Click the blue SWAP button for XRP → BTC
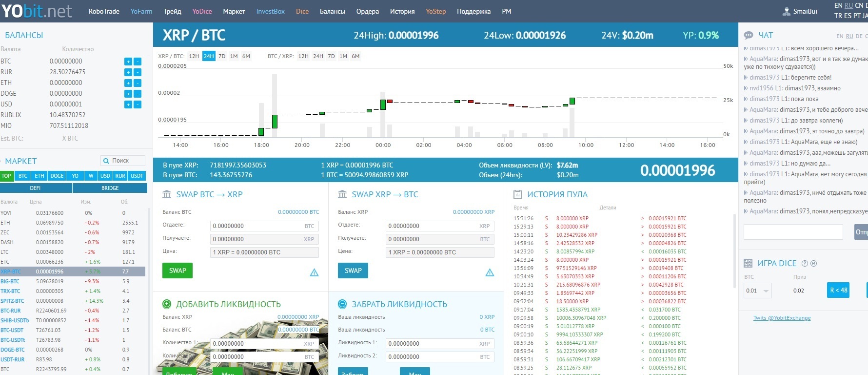Image resolution: width=868 pixels, height=375 pixels. 353,271
